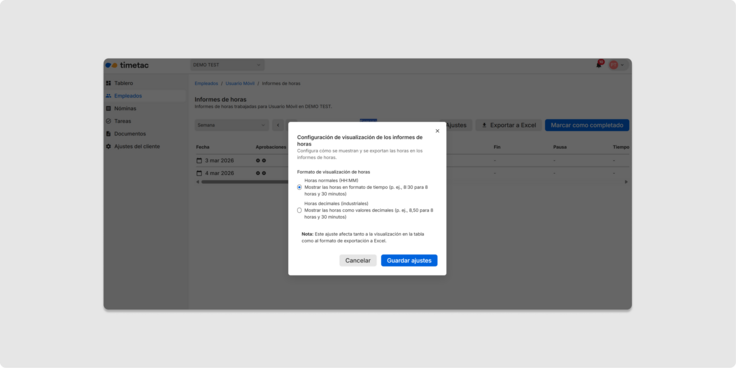736x368 pixels.
Task: Click the calendar icon for 4 mar 2026
Action: point(199,173)
